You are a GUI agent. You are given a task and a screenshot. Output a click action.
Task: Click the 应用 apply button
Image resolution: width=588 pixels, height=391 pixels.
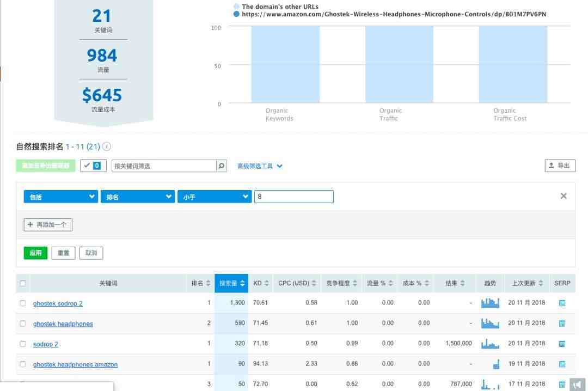(35, 253)
